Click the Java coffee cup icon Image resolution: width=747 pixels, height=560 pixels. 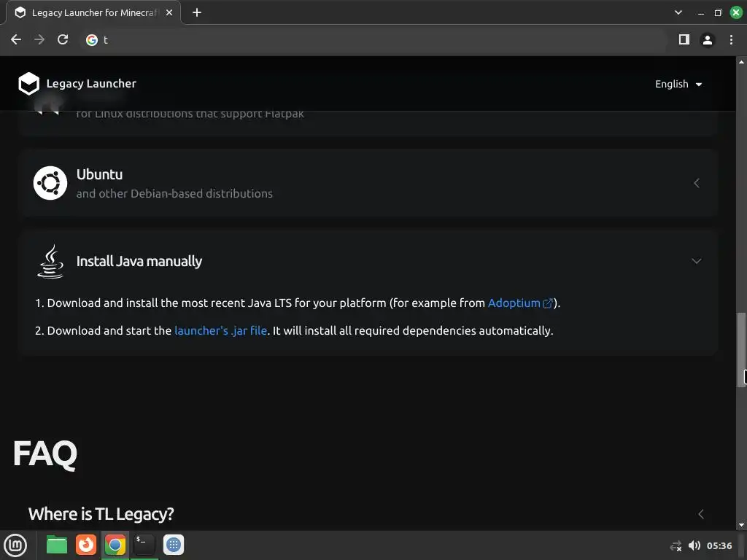50,262
